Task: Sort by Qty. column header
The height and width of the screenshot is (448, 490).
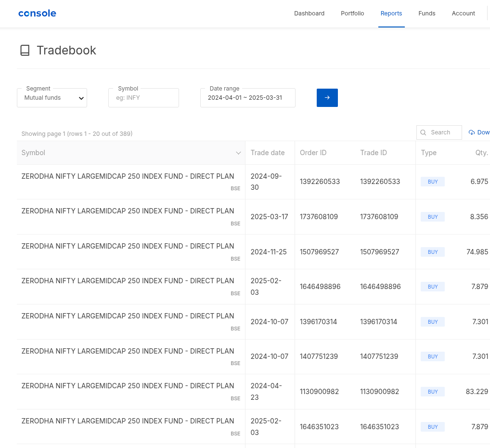Action: click(x=481, y=153)
